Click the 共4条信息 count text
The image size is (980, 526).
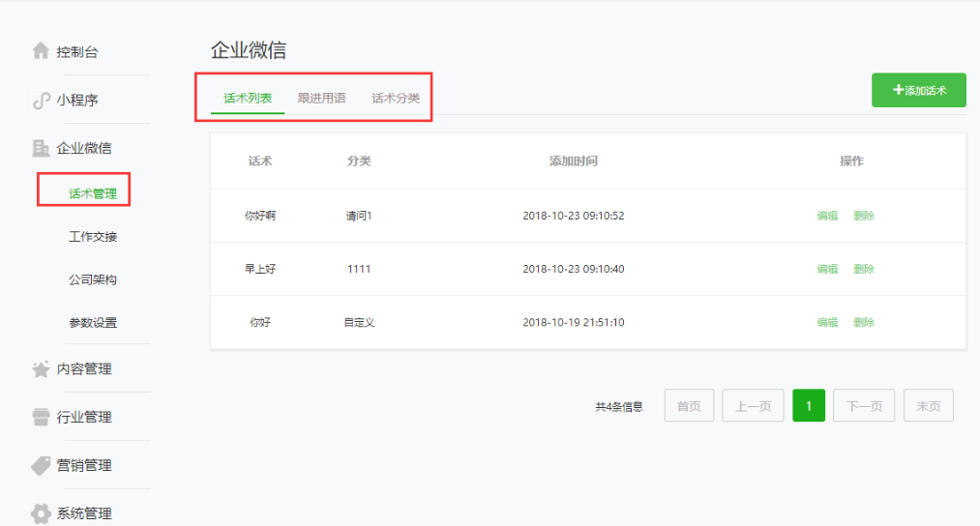coord(619,407)
